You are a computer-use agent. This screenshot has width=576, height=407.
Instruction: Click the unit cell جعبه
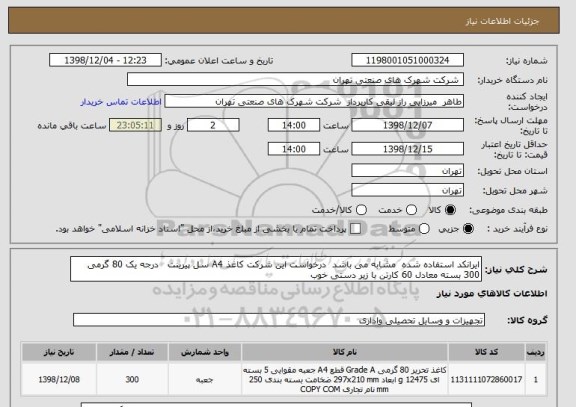coord(205,379)
